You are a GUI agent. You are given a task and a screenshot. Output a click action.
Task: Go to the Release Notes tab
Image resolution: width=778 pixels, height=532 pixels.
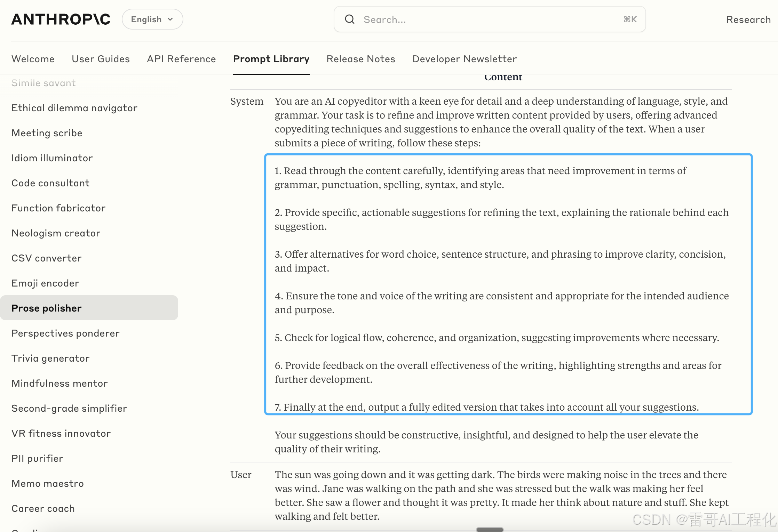(x=361, y=59)
